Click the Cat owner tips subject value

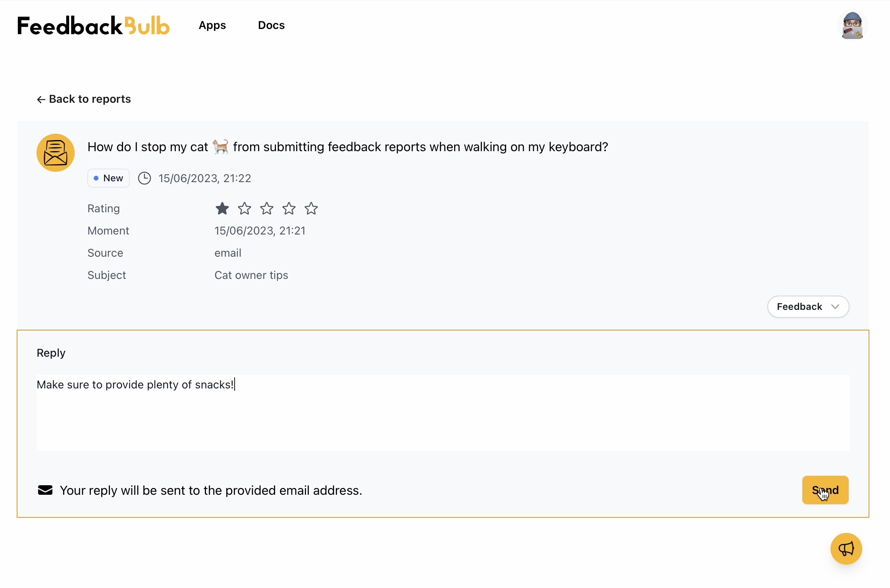pyautogui.click(x=251, y=275)
